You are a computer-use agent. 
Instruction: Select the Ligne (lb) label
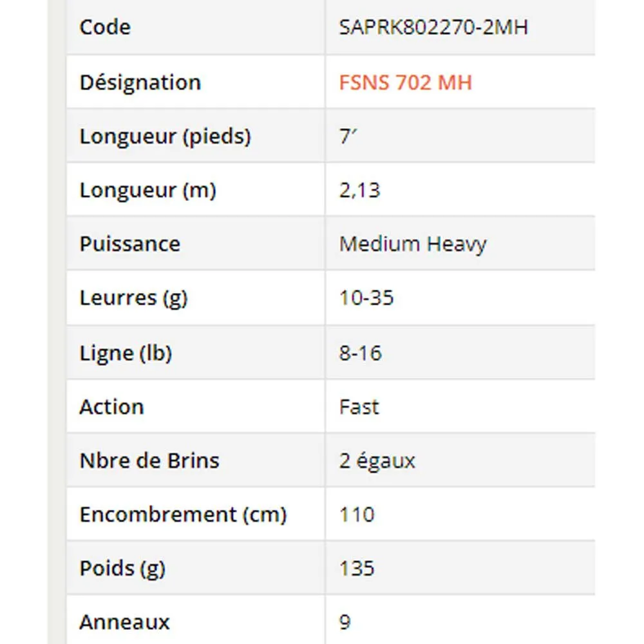(x=126, y=353)
